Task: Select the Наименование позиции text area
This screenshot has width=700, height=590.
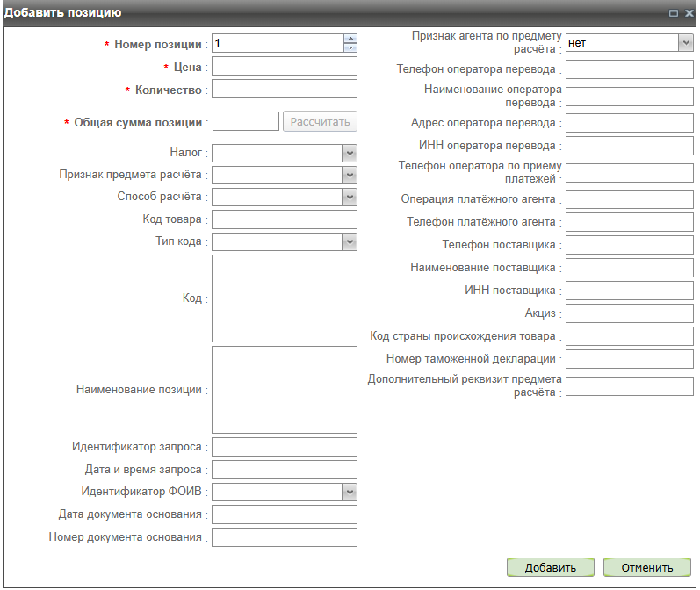Action: click(285, 390)
